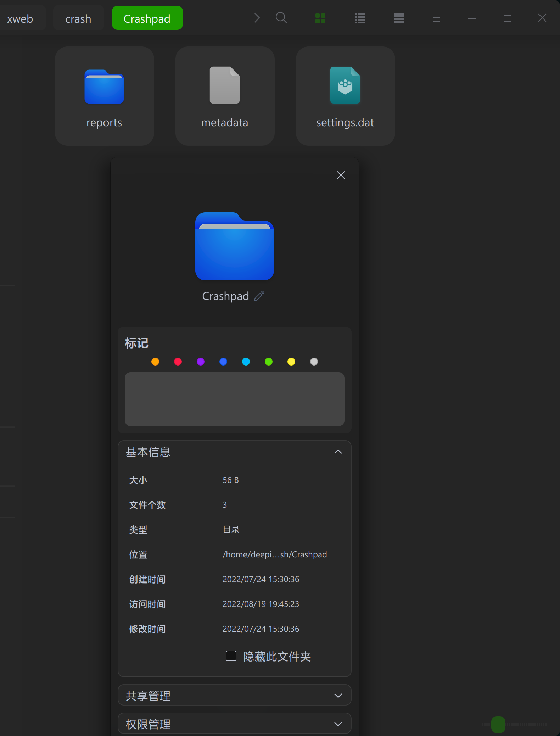The width and height of the screenshot is (560, 736).
Task: Pick the yellow tag color
Action: (x=291, y=362)
